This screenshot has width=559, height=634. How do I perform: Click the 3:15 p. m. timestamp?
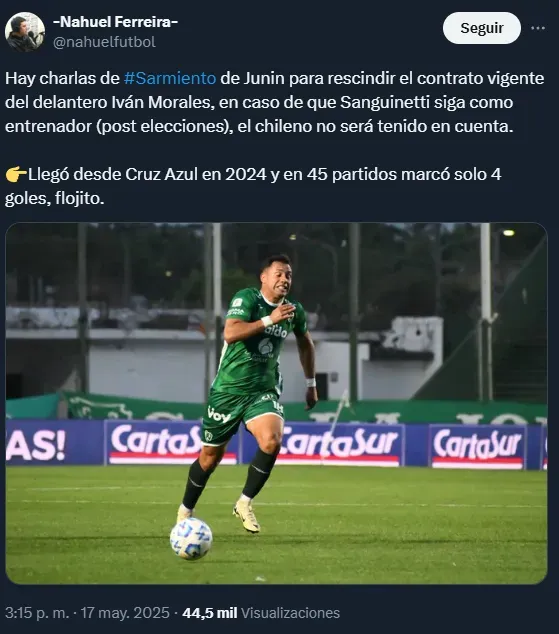pyautogui.click(x=37, y=613)
